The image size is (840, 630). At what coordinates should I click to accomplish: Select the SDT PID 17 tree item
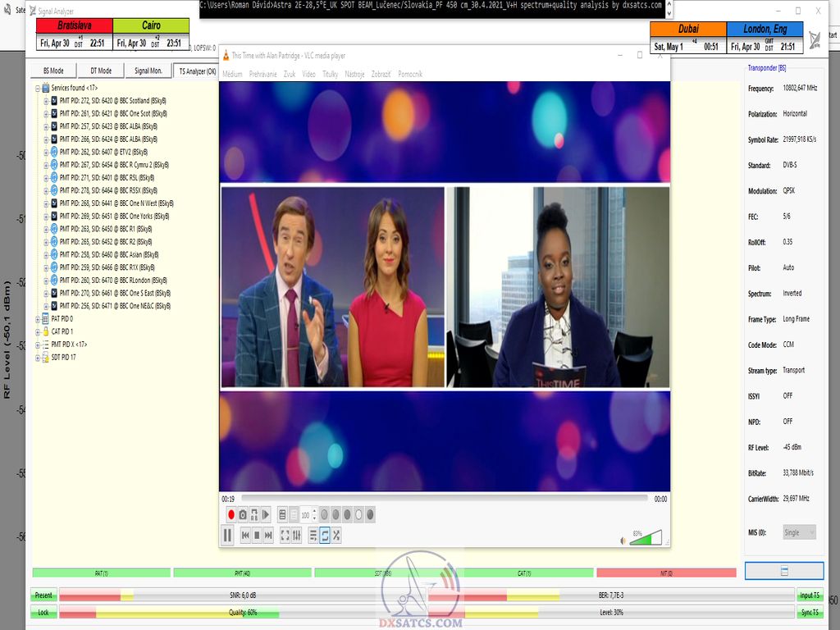[62, 358]
